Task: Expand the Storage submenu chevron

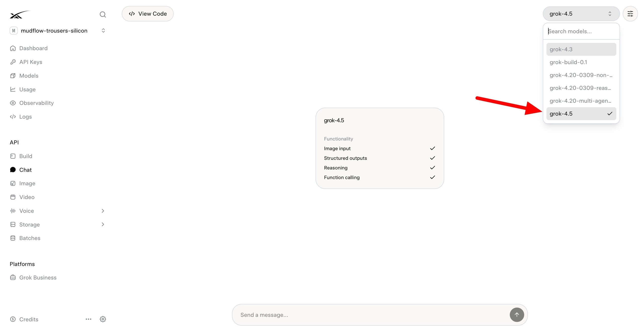Action: (103, 224)
